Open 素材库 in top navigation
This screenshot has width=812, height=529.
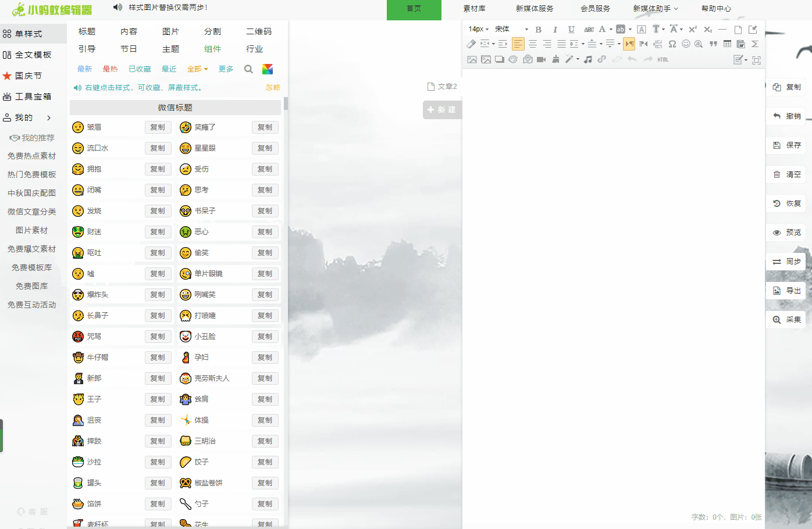(474, 9)
